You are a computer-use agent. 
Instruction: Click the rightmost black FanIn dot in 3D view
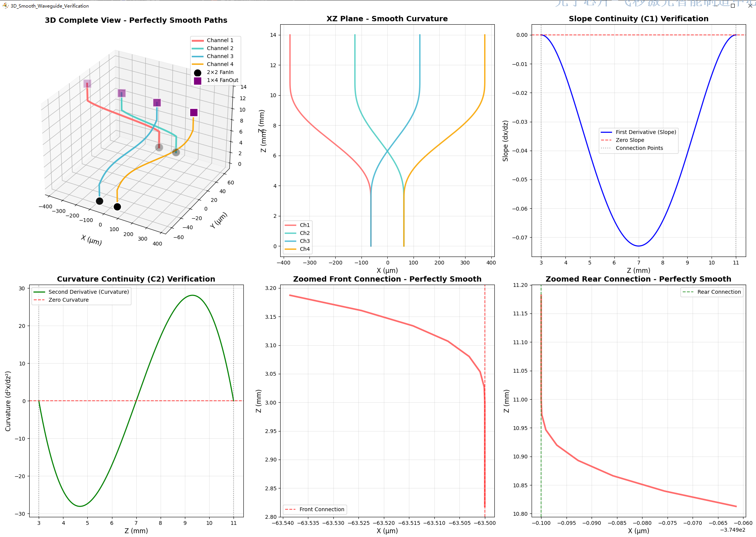tap(117, 207)
